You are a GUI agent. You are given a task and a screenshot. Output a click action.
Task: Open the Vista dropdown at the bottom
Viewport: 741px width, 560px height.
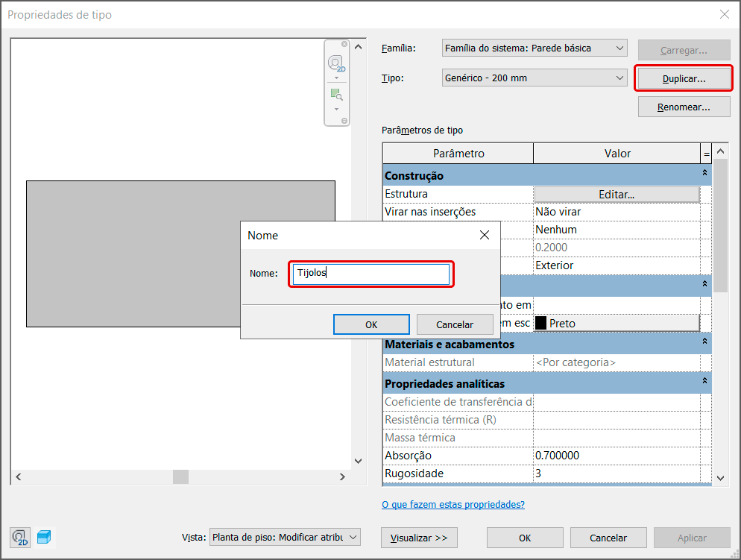click(285, 537)
